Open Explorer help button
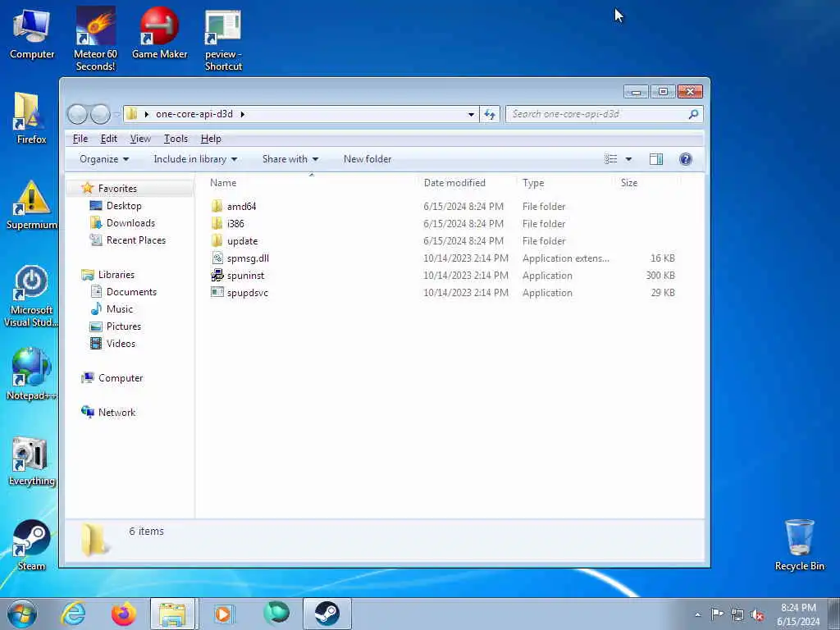Viewport: 840px width, 630px height. tap(686, 159)
